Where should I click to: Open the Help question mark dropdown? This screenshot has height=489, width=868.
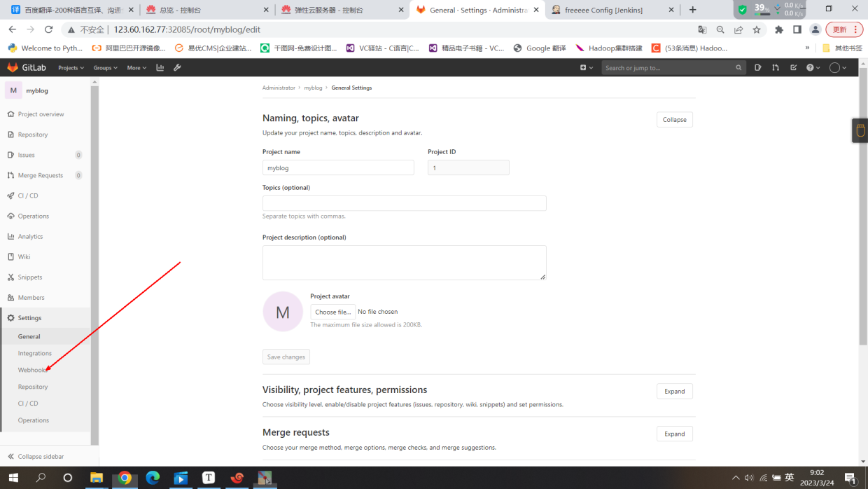(812, 68)
